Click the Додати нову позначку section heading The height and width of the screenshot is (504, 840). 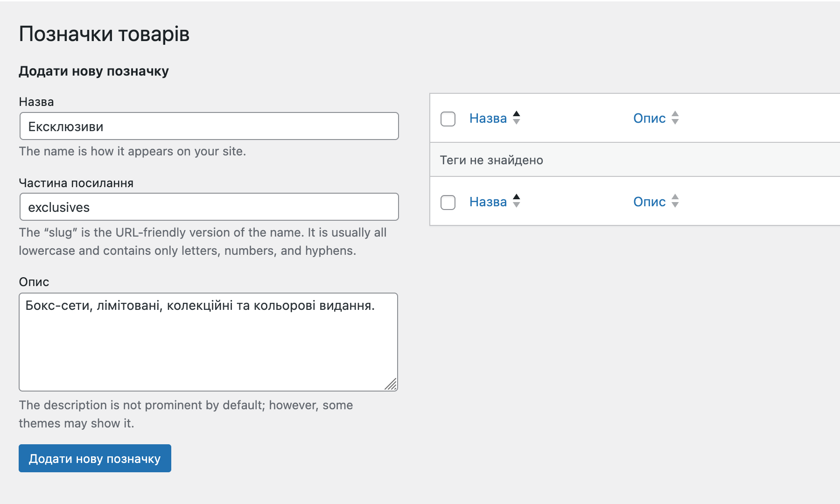click(94, 71)
